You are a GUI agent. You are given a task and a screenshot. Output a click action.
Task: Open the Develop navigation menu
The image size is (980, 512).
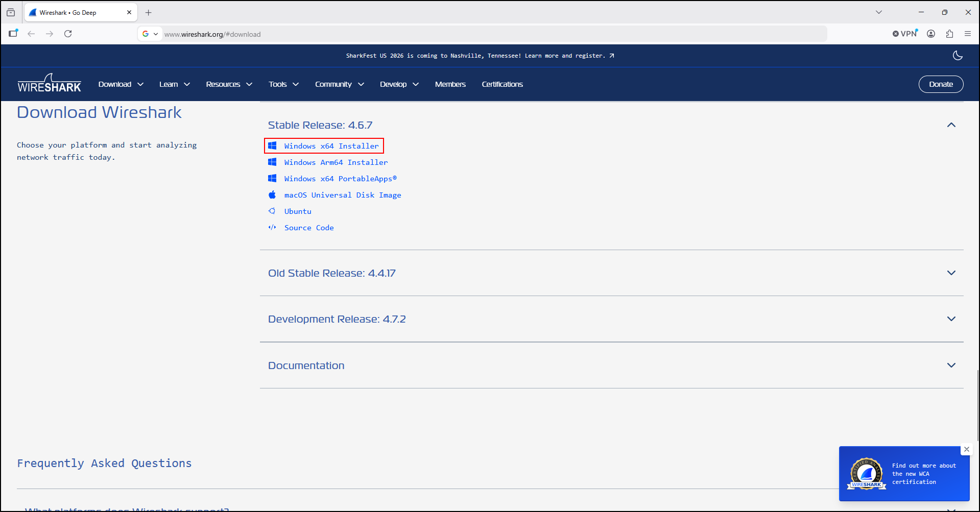tap(399, 84)
